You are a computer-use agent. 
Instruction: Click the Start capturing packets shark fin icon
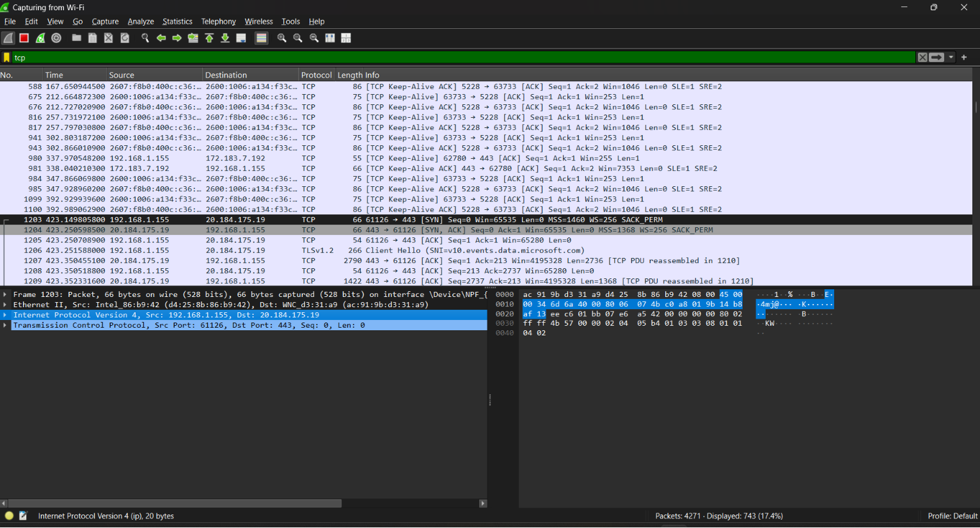[8, 38]
